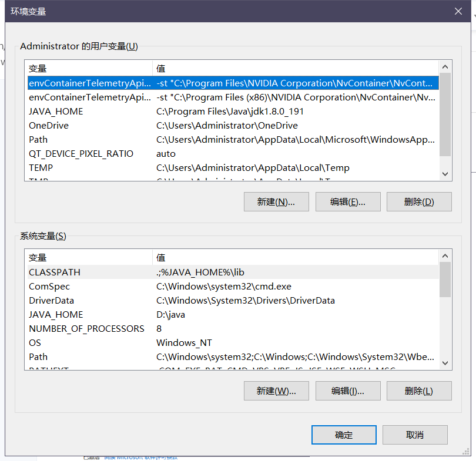The image size is (476, 461).
Task: Select the OneDrive variable row
Action: tap(233, 125)
